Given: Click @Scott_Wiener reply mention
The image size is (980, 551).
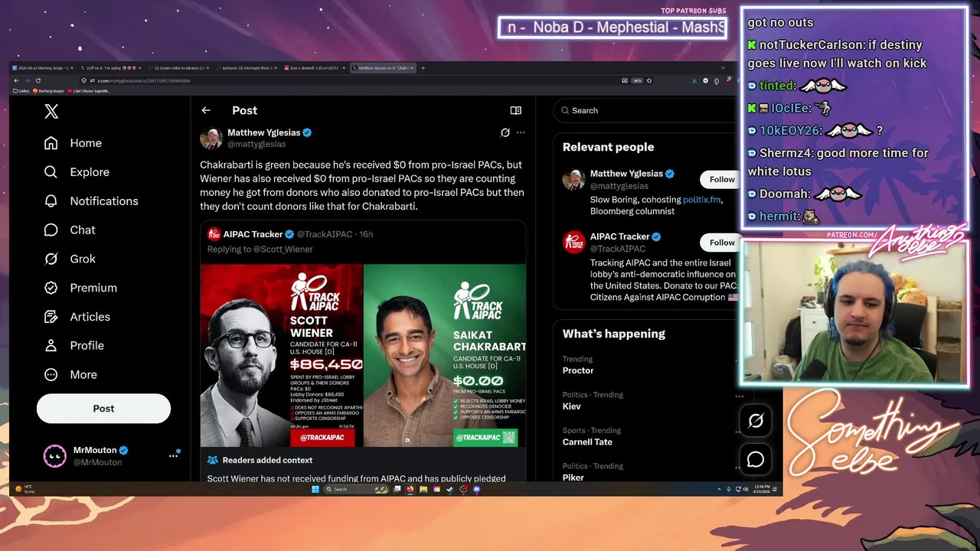Looking at the screenshot, I should [283, 249].
